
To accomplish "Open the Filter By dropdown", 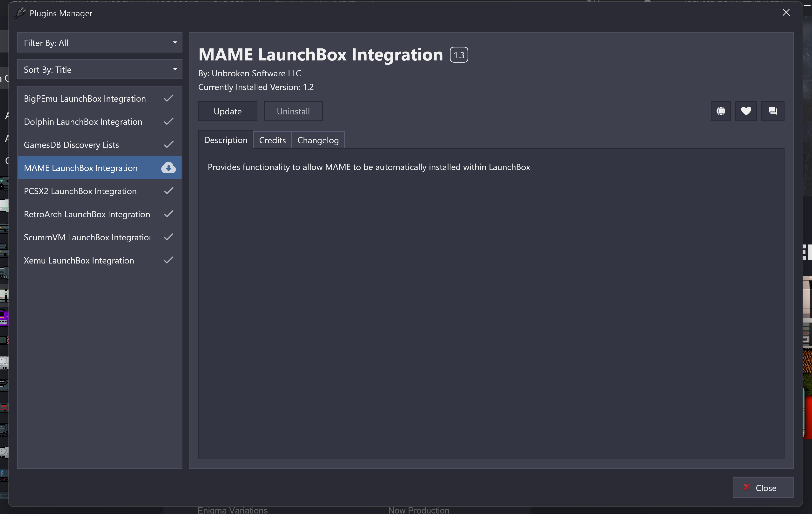I will click(100, 43).
